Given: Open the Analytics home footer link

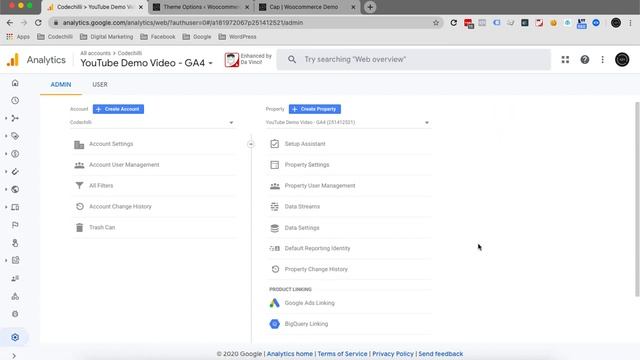Looking at the screenshot, I should point(290,354).
